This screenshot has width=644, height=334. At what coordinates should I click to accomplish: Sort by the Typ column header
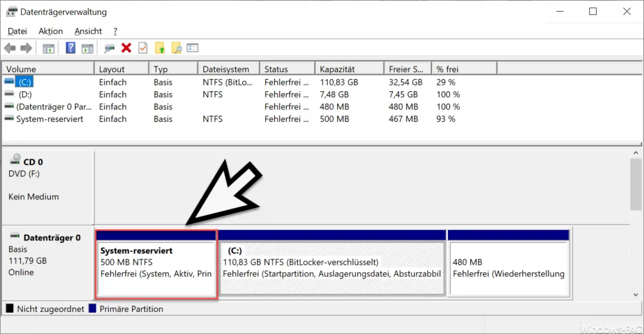[173, 69]
